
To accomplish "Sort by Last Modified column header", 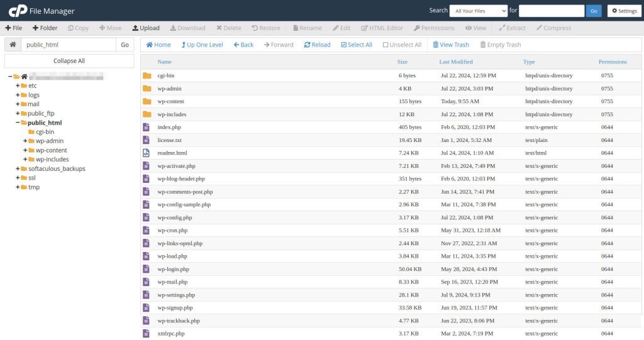I will 456,62.
